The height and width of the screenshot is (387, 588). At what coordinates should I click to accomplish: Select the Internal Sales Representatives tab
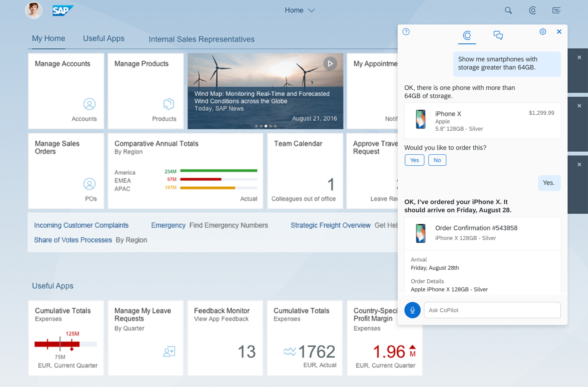[x=201, y=39]
